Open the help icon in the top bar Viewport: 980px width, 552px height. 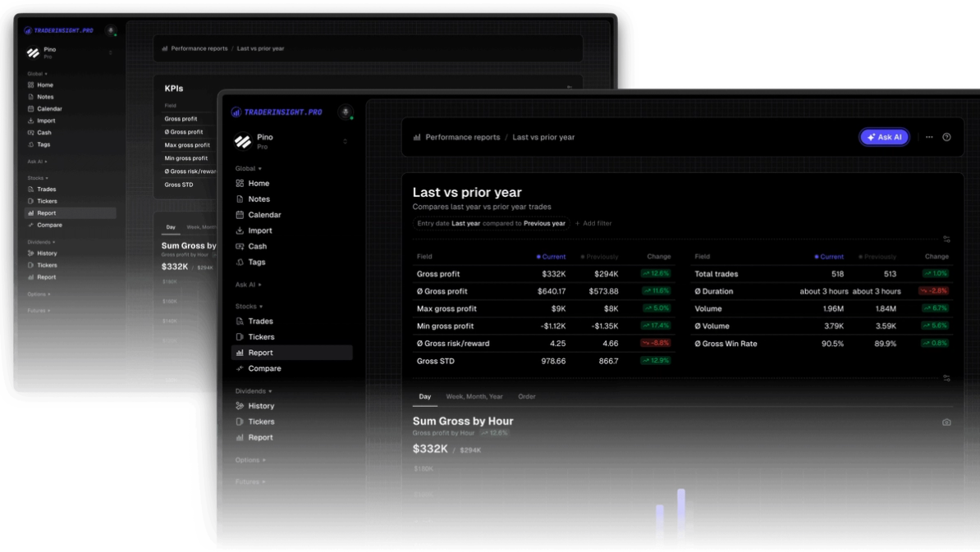click(946, 137)
